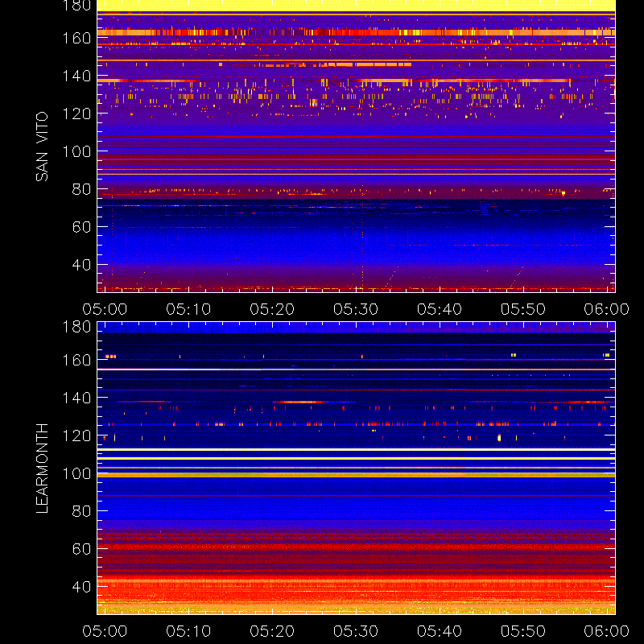
Task: Click 05:00 time label under Learmonth plot
Action: [105, 631]
